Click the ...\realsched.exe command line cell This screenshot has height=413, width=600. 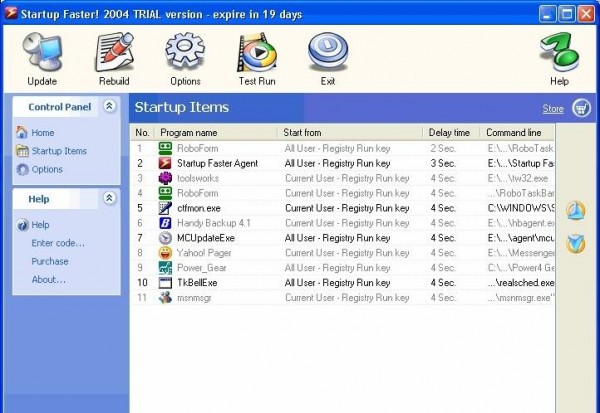click(521, 283)
